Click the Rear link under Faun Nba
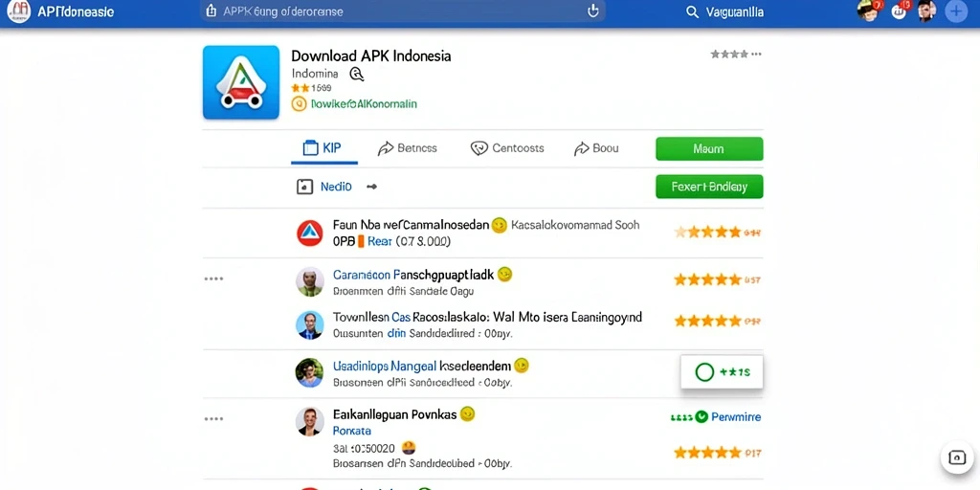 379,241
